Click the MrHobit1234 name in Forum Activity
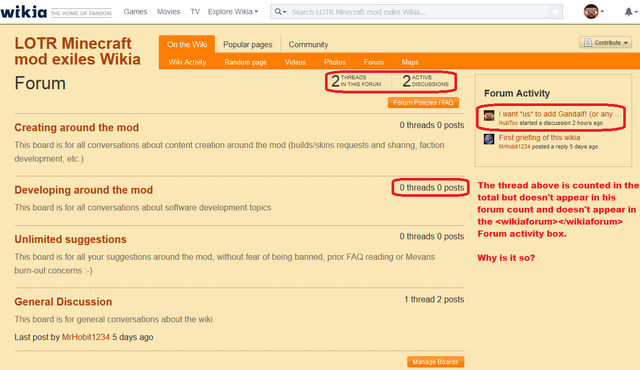Viewport: 640px width, 370px height. tap(514, 146)
